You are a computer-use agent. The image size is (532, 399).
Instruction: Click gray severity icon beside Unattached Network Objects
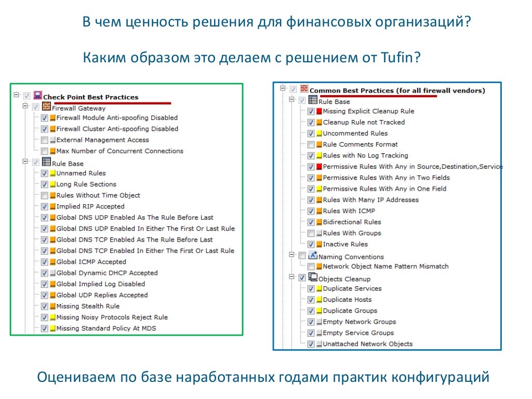(319, 344)
